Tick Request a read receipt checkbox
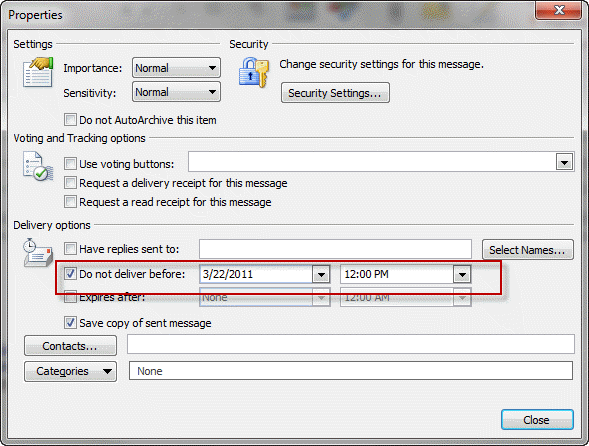The width and height of the screenshot is (589, 446). pyautogui.click(x=70, y=202)
